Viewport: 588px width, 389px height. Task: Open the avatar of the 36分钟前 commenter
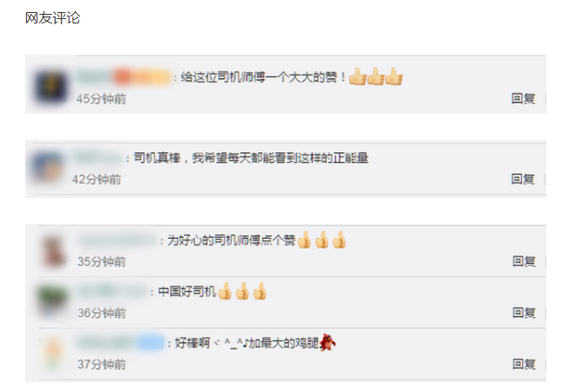pos(53,301)
